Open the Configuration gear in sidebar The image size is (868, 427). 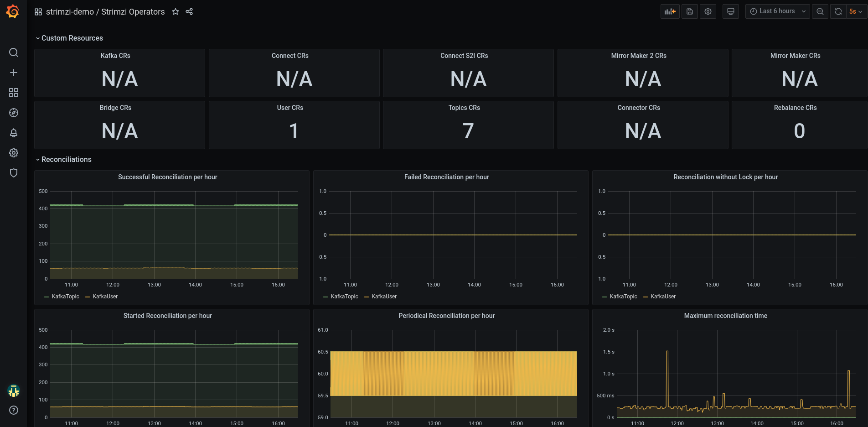click(x=14, y=153)
